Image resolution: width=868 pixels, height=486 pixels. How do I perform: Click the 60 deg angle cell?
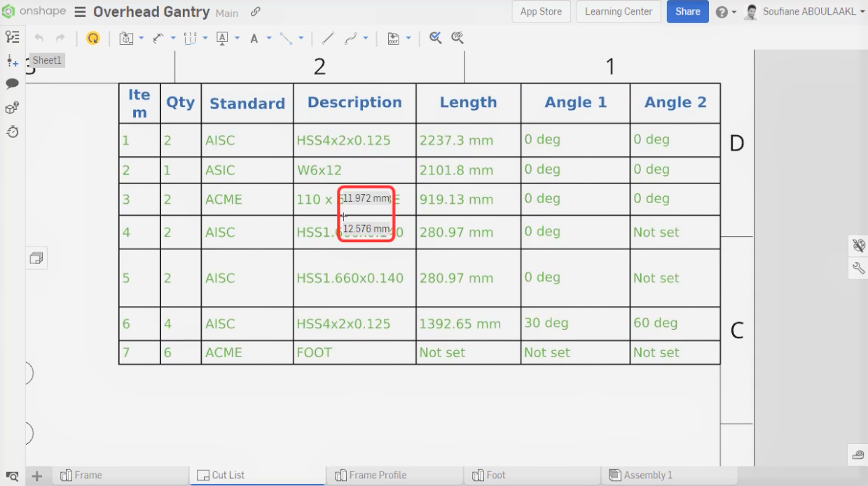(675, 324)
